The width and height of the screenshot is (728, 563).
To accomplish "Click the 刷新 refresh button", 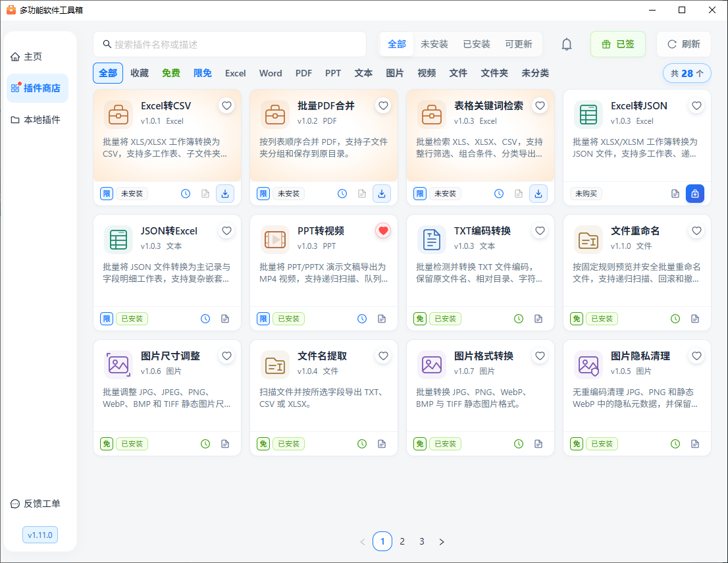I will coord(683,44).
